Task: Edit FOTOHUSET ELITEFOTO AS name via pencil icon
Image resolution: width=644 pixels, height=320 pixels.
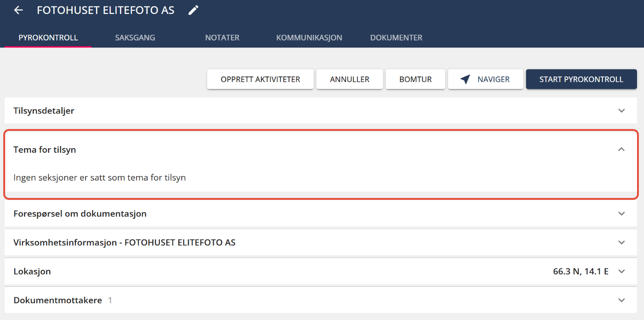Action: 193,10
